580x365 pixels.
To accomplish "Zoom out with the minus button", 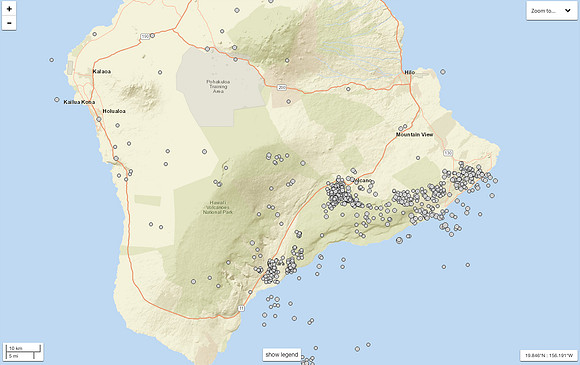I will pyautogui.click(x=9, y=23).
